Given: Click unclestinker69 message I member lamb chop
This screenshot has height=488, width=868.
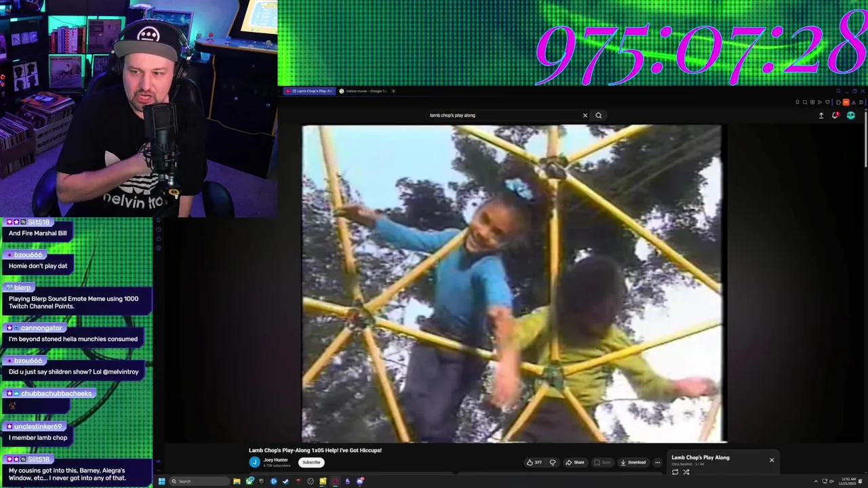Looking at the screenshot, I should coord(38,438).
